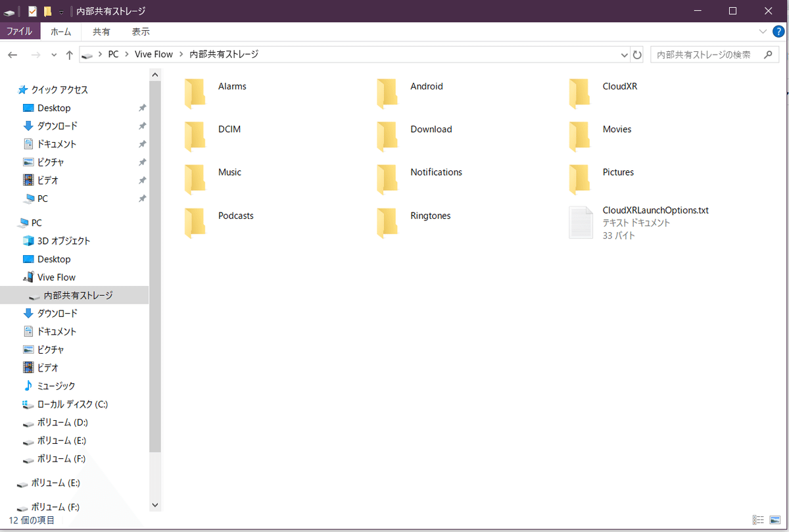Select ボリューム (D:) in the navigation pane
The height and width of the screenshot is (532, 789).
click(55, 422)
